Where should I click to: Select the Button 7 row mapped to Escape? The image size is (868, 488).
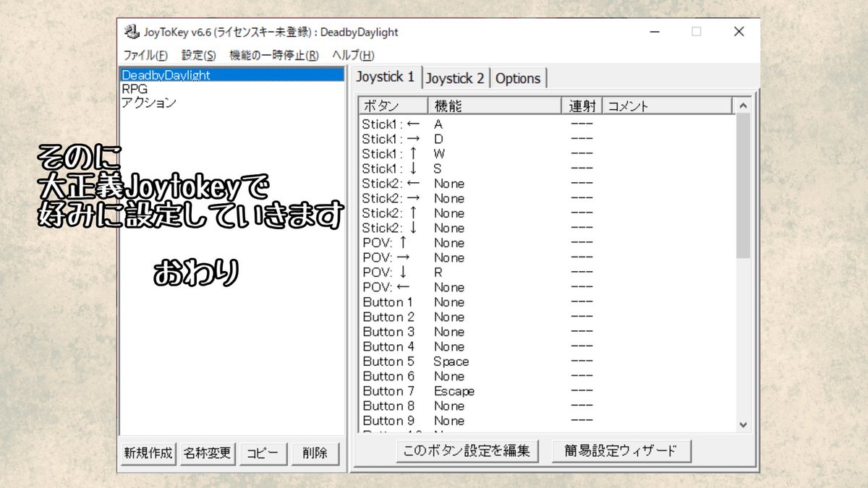[x=547, y=390]
